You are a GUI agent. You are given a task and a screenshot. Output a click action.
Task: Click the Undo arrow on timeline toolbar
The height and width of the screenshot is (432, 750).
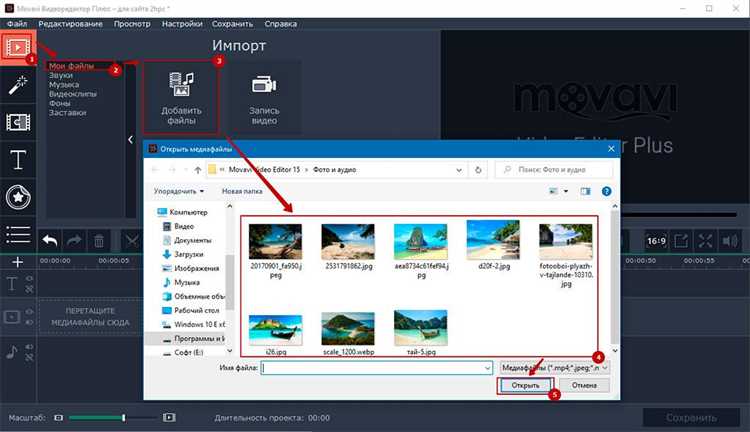(50, 241)
